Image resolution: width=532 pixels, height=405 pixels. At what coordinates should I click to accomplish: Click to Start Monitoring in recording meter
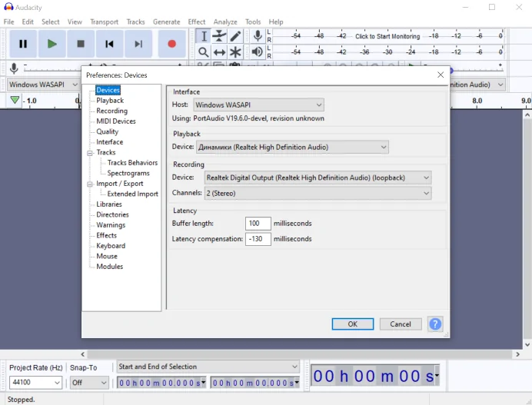click(x=387, y=36)
